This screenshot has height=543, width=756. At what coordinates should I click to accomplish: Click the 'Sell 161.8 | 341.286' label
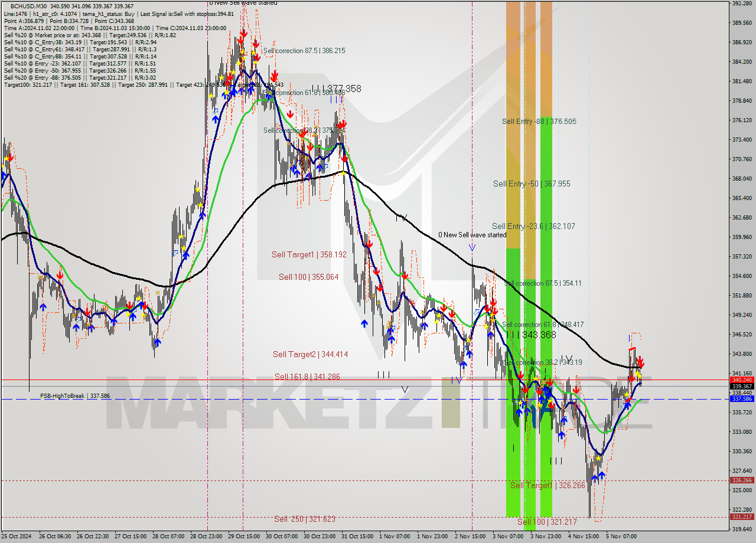point(307,377)
